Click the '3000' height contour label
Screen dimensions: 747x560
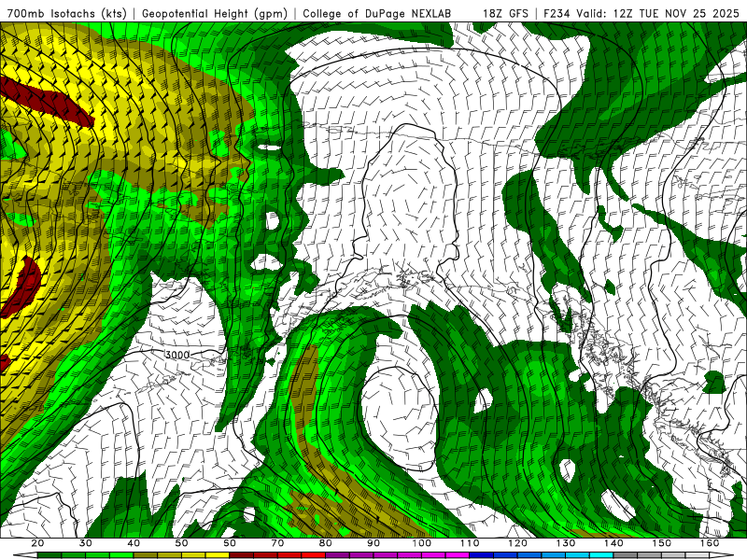177,355
